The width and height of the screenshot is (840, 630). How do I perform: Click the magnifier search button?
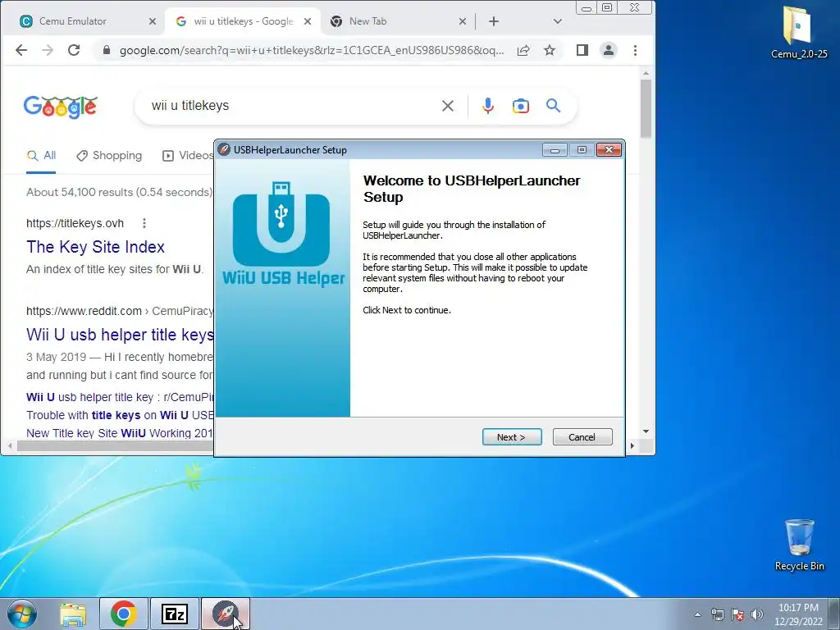pos(553,106)
